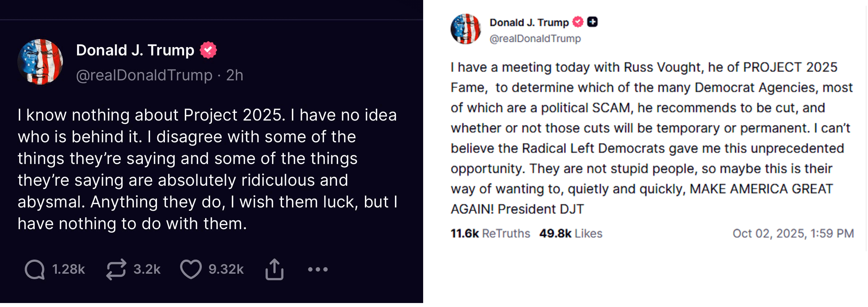Open the three-dot more options menu
Viewport: 868px width, 307px height.
click(318, 269)
